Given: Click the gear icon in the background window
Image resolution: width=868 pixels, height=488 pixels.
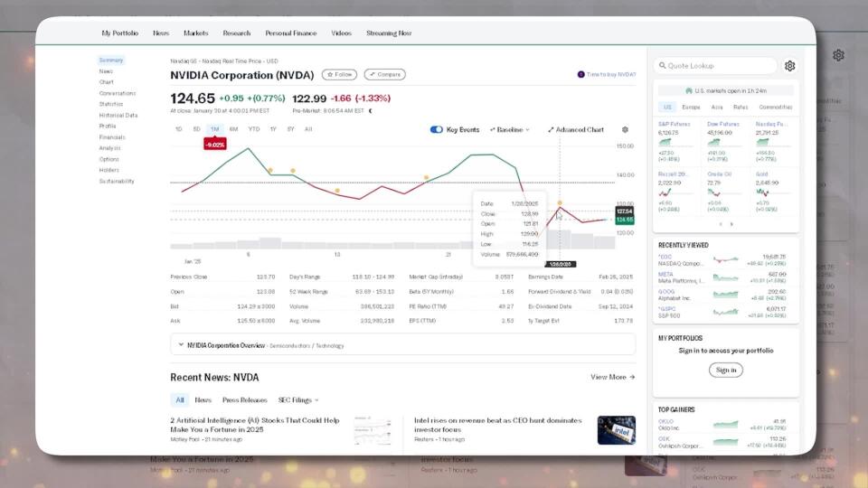Looking at the screenshot, I should (838, 55).
